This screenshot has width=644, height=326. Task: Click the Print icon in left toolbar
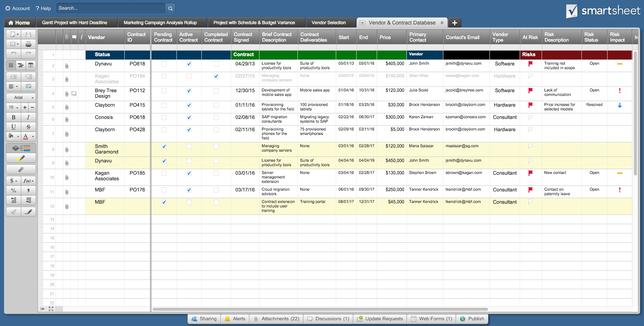[28, 44]
